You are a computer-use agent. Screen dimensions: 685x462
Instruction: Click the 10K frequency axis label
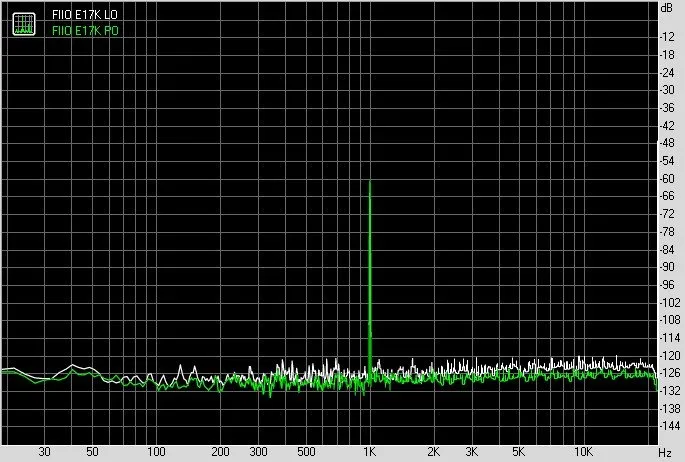(x=583, y=452)
